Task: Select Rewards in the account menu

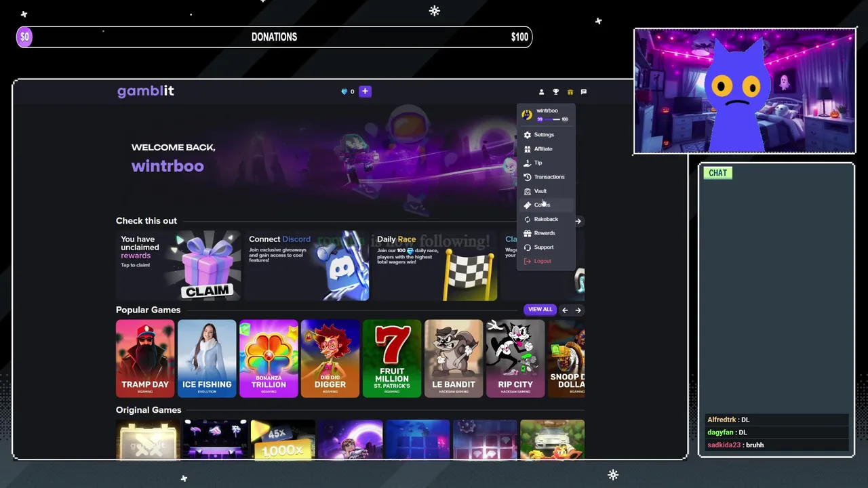Action: point(546,233)
